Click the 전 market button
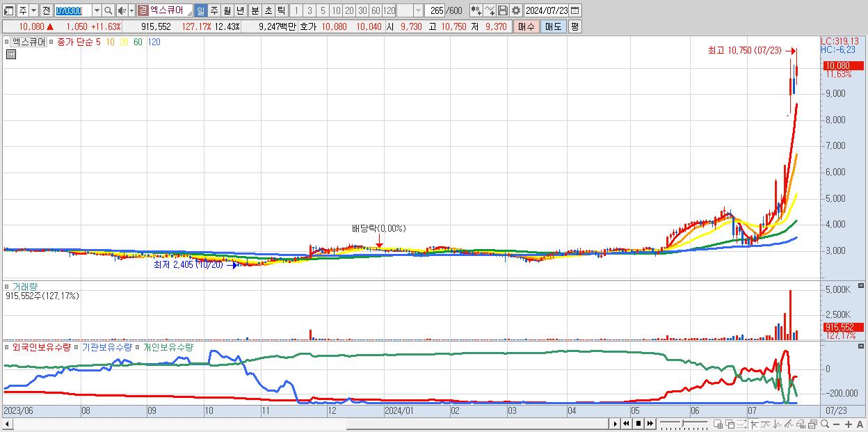 46,10
